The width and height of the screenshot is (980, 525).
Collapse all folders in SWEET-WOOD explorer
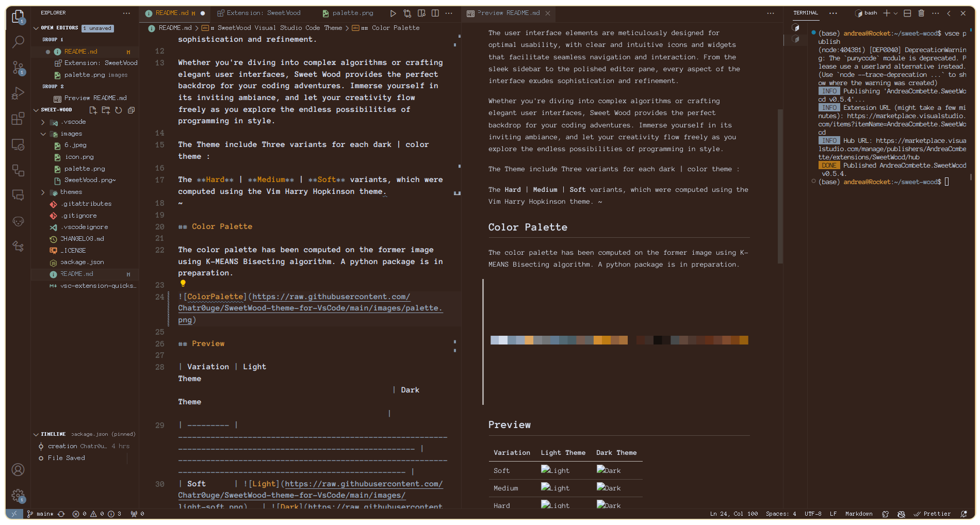131,110
